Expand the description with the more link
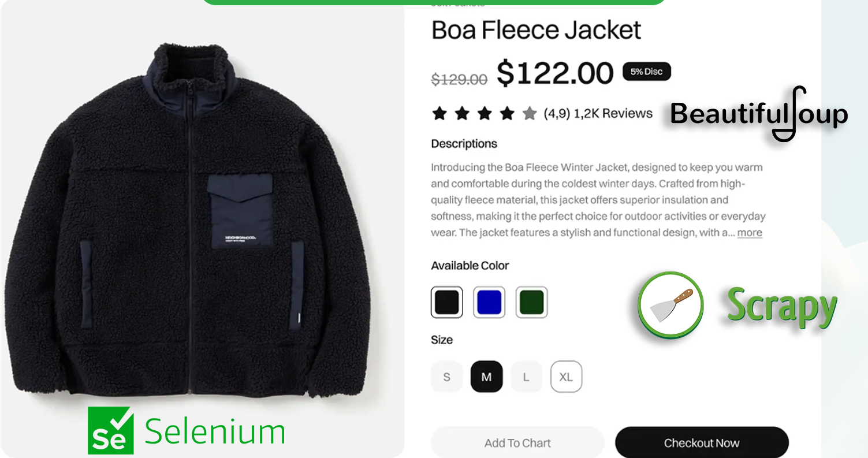868x458 pixels. (750, 233)
